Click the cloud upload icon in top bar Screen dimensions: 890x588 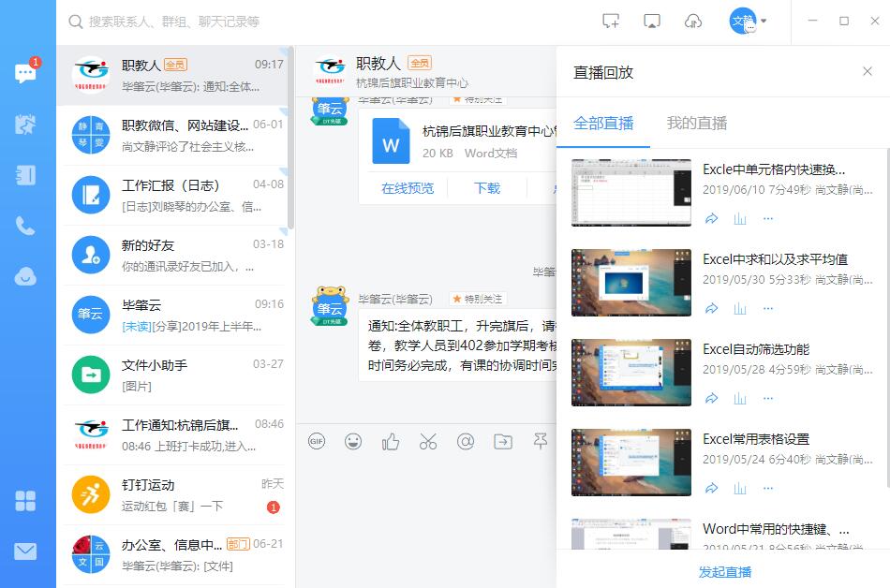pyautogui.click(x=693, y=22)
